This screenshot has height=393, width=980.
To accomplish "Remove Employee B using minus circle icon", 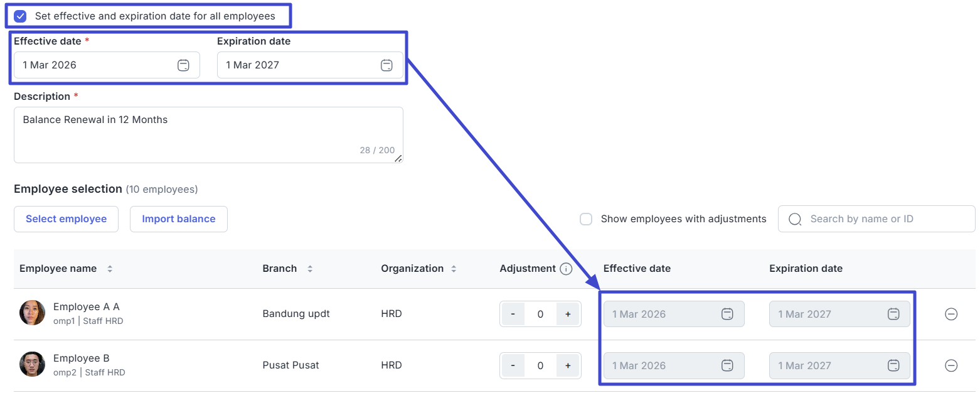I will [x=951, y=365].
